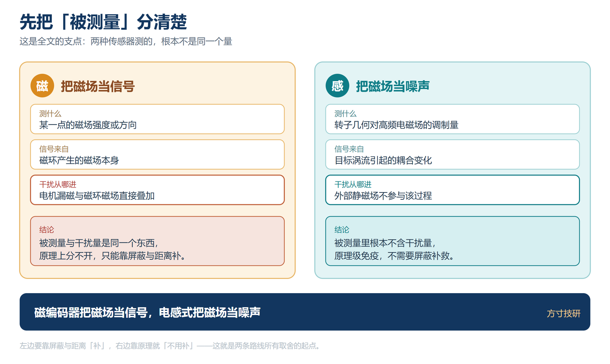This screenshot has height=364, width=610.
Task: Click the red 干扰从哪进 label
Action: pyautogui.click(x=58, y=184)
